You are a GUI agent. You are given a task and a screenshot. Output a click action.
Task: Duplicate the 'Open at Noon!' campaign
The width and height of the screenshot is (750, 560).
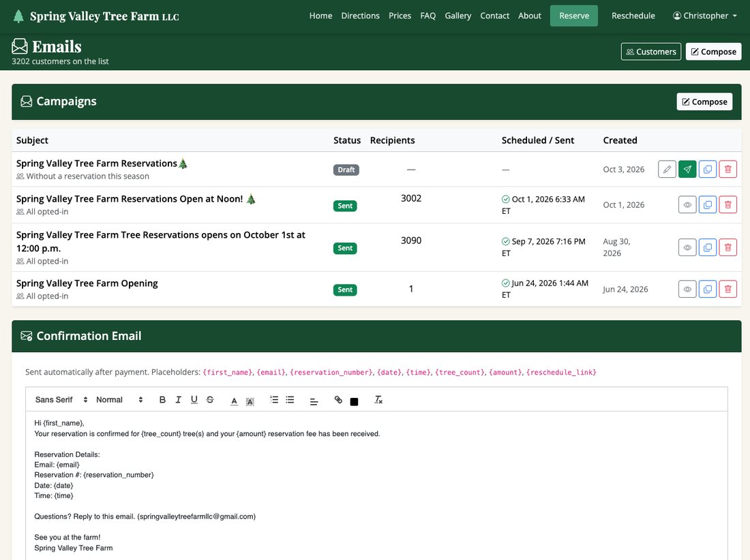(708, 204)
